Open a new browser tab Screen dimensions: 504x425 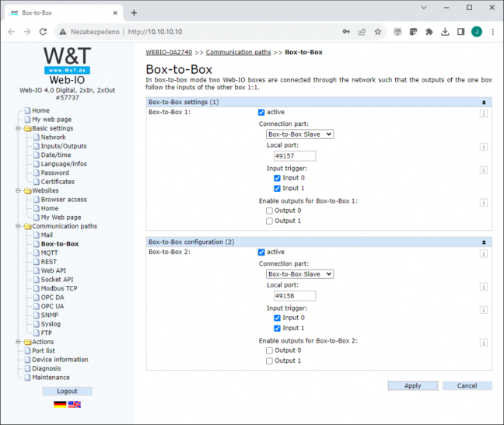(x=134, y=13)
